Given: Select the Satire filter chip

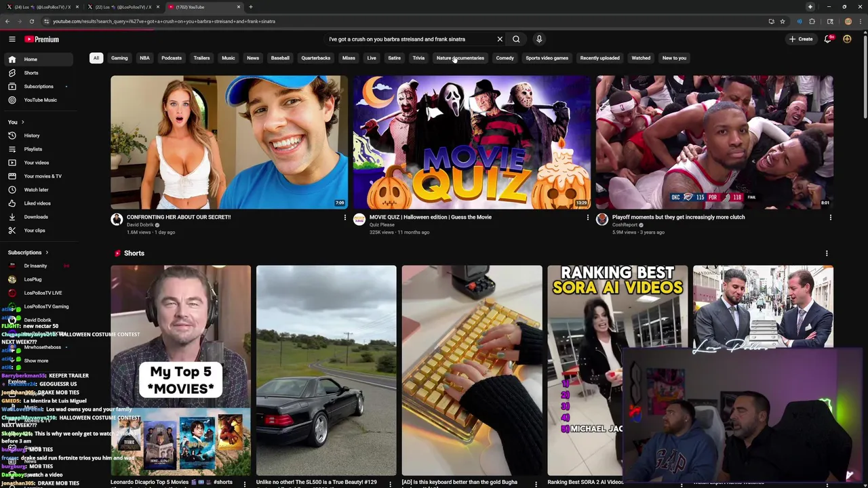Looking at the screenshot, I should tap(394, 58).
